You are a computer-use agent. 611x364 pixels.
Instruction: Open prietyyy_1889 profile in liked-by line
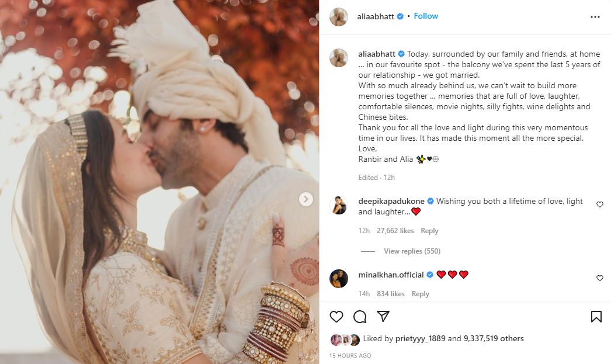click(420, 339)
